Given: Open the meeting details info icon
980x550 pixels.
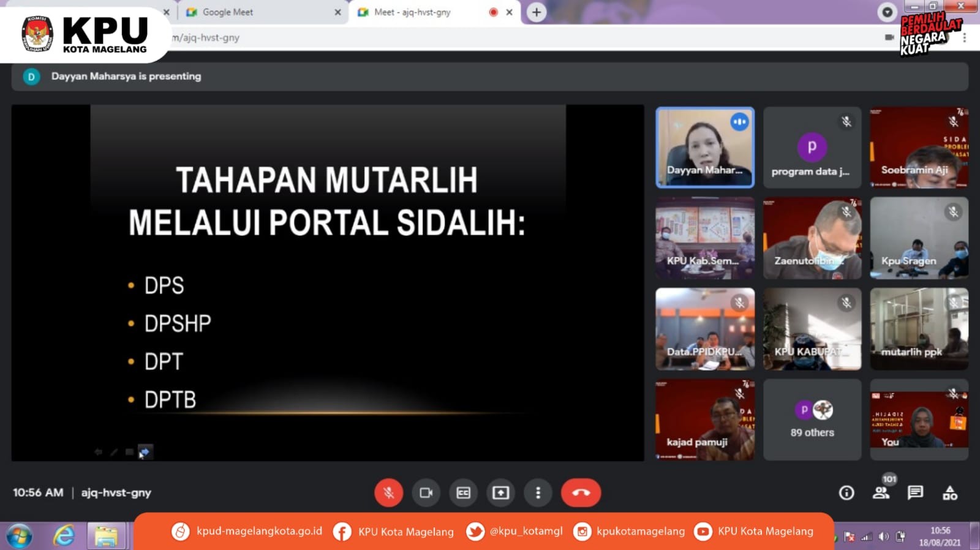Looking at the screenshot, I should [x=846, y=493].
